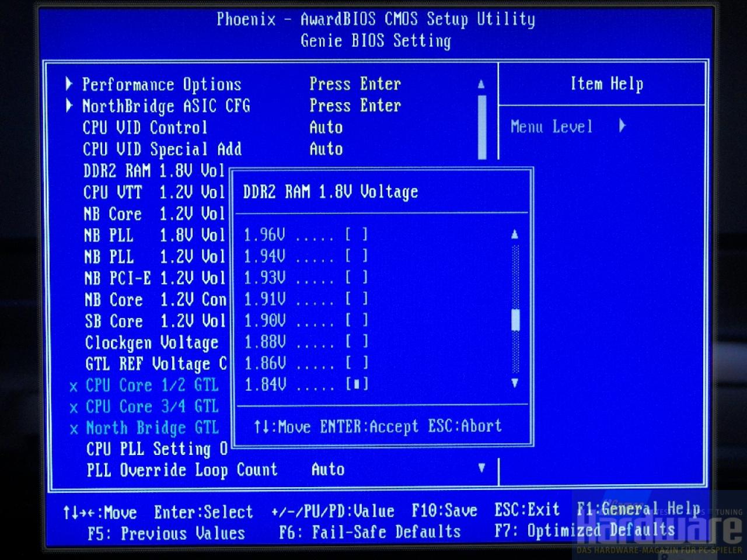Expand the NorthBridge ASIC CFG submenu arrow
The height and width of the screenshot is (560, 747).
69,106
